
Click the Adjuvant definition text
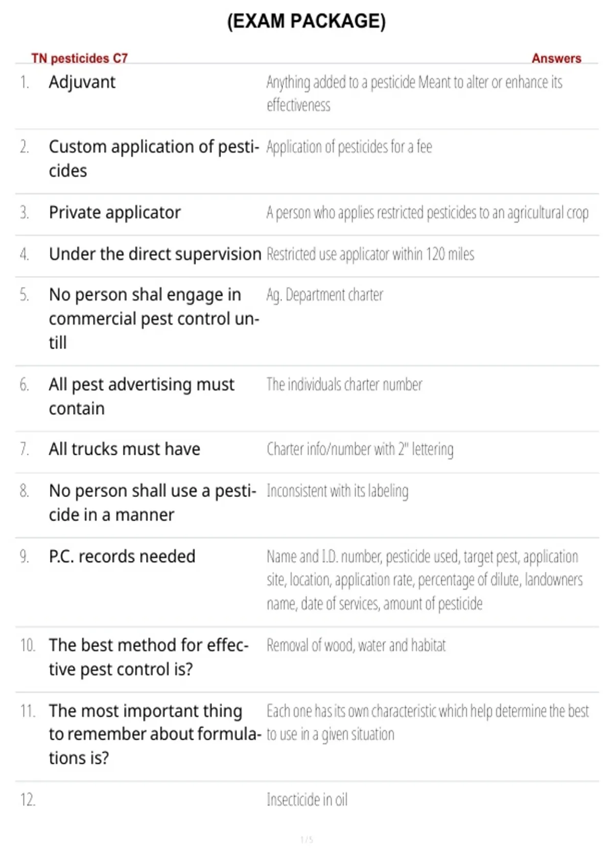414,93
